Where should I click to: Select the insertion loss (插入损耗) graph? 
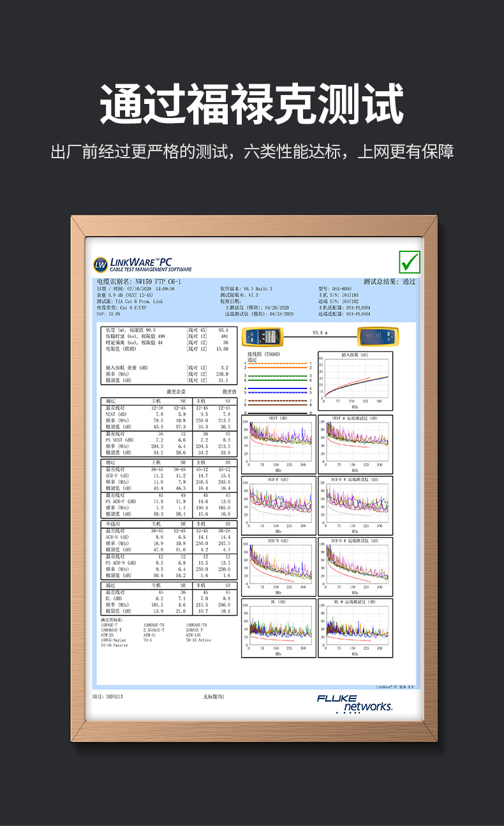tap(355, 380)
